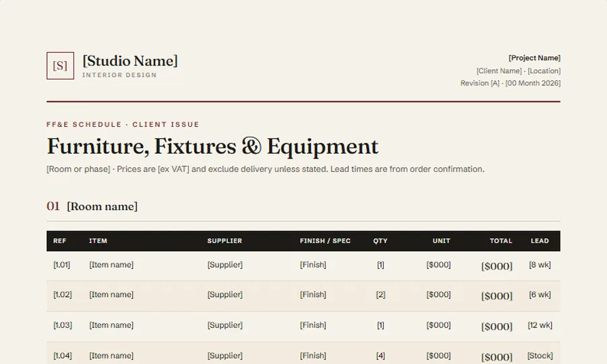Click [Finish] in row 1.04
The height and width of the screenshot is (364, 607).
pyautogui.click(x=313, y=356)
